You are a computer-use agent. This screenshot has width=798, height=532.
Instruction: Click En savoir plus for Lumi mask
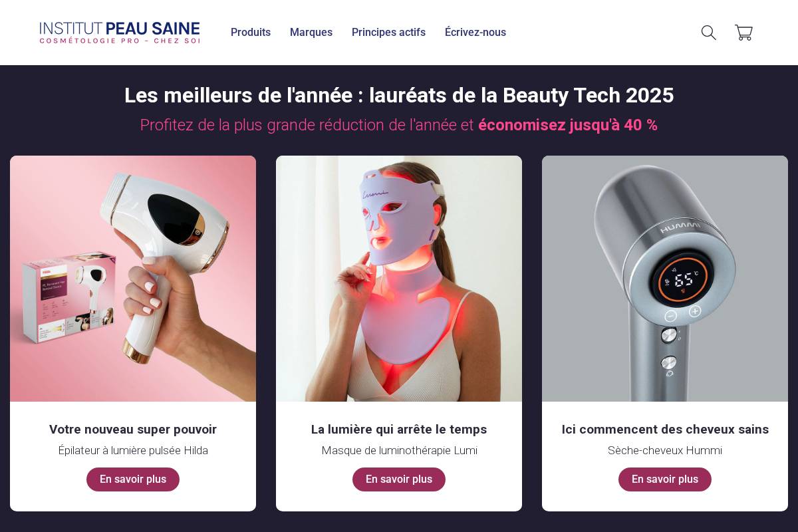coord(399,479)
